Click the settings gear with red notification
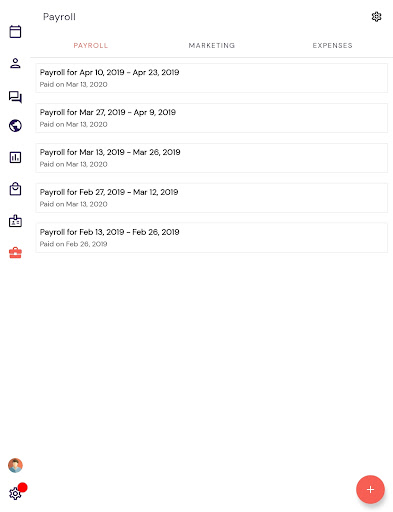This screenshot has height=512, width=393. (15, 493)
